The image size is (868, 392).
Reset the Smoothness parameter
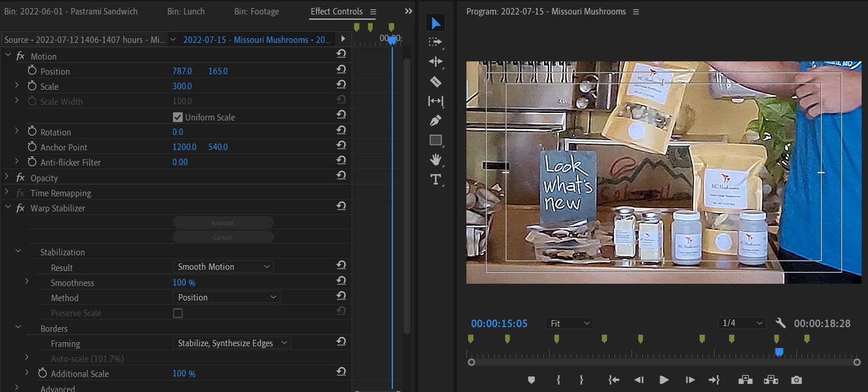(341, 280)
